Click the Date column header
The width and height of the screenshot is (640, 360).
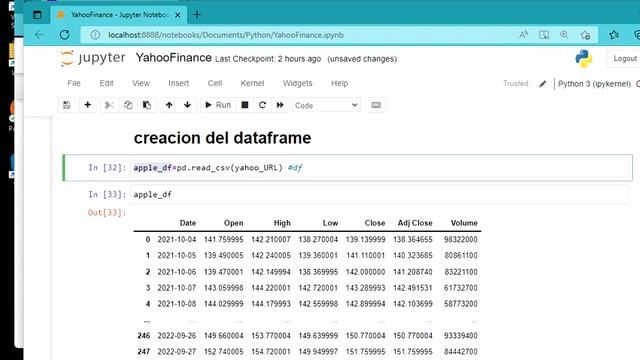(x=188, y=223)
